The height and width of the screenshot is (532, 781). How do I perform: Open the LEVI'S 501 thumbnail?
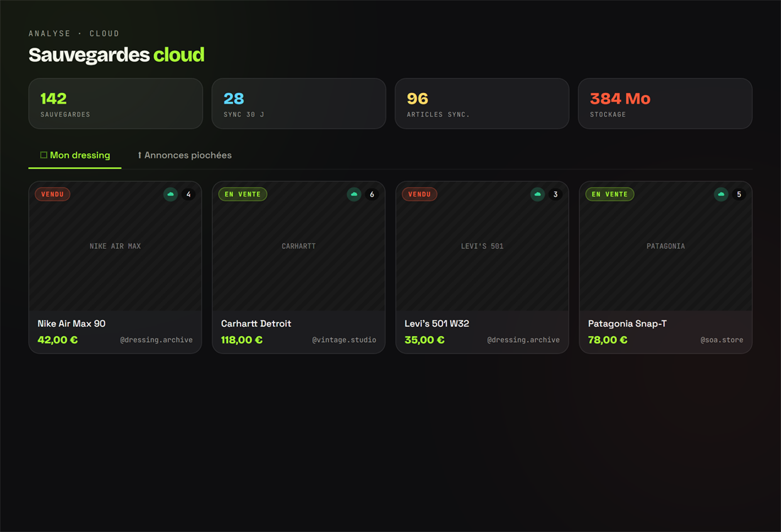click(x=482, y=246)
